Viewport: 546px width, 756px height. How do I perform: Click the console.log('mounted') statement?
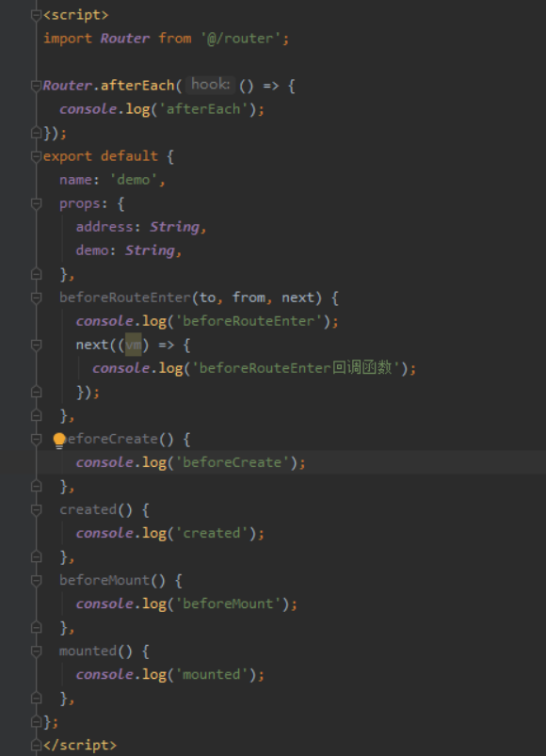point(169,674)
